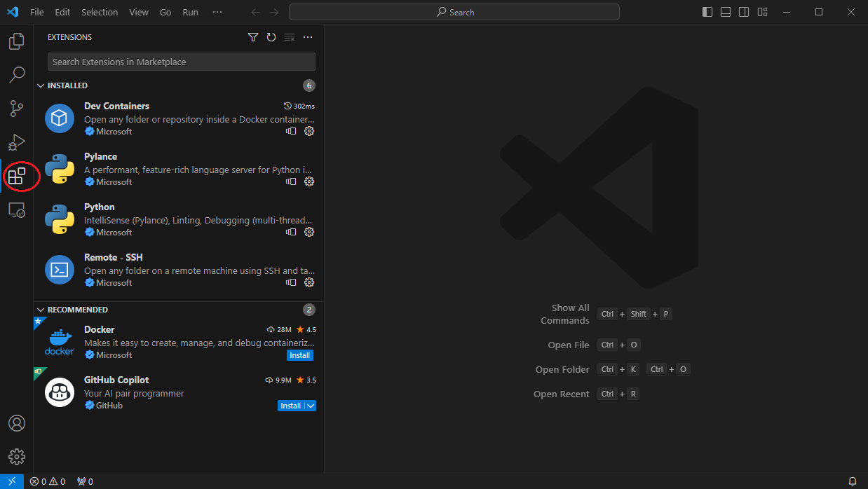Filter extensions with the funnel icon
This screenshot has width=868, height=489.
(253, 37)
